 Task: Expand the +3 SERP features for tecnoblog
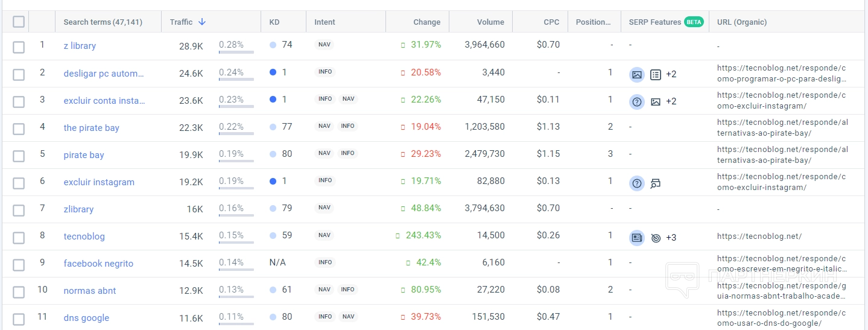tap(671, 238)
